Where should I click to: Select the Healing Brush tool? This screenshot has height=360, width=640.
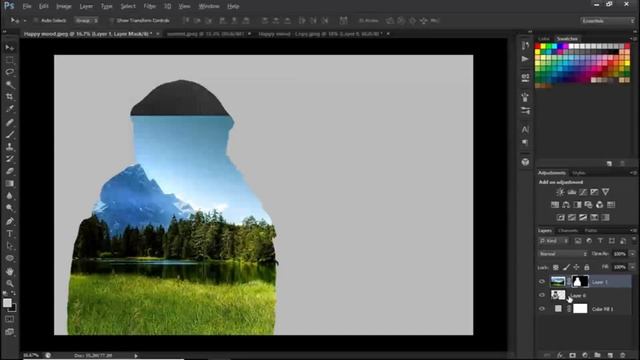(10, 122)
